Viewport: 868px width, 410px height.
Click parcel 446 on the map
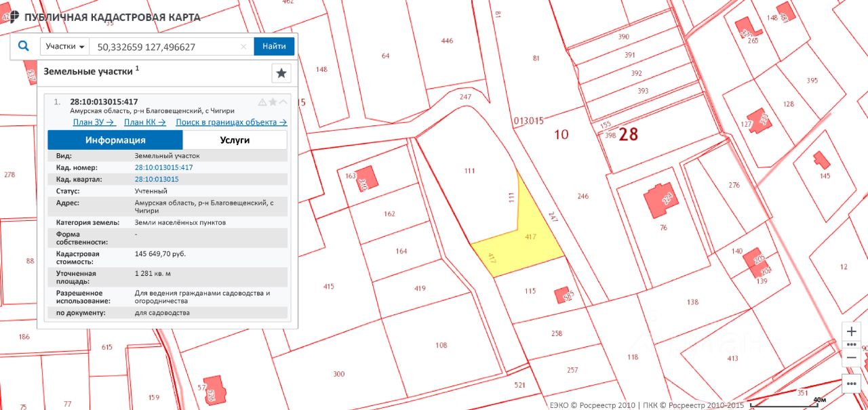coord(447,41)
